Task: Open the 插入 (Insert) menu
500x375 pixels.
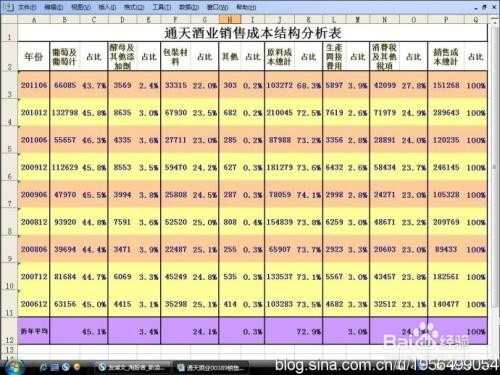Action: 107,7
